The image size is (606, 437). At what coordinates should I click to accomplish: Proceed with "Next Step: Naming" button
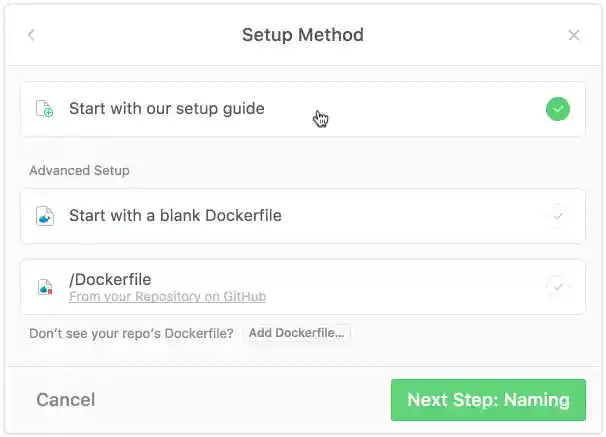488,400
